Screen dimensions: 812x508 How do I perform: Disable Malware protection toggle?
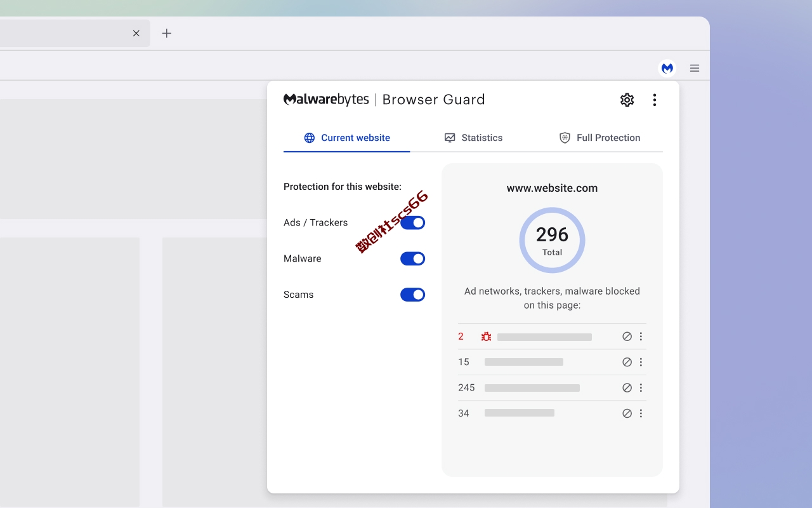point(412,258)
